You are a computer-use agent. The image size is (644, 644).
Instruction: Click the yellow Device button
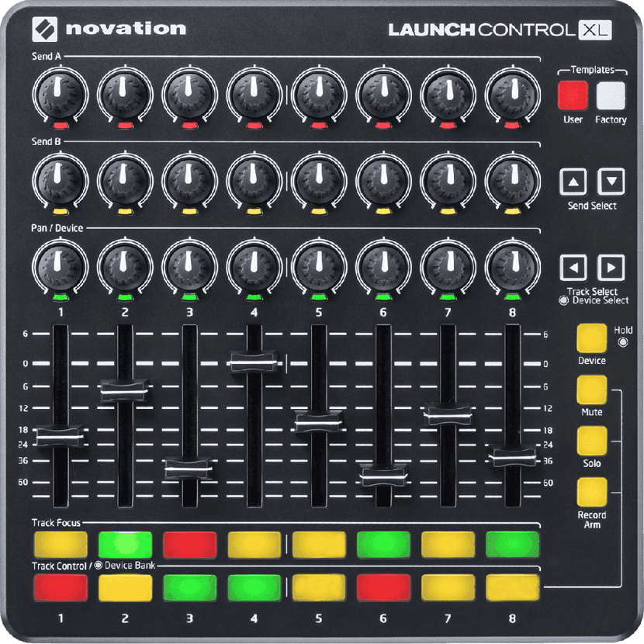click(591, 338)
